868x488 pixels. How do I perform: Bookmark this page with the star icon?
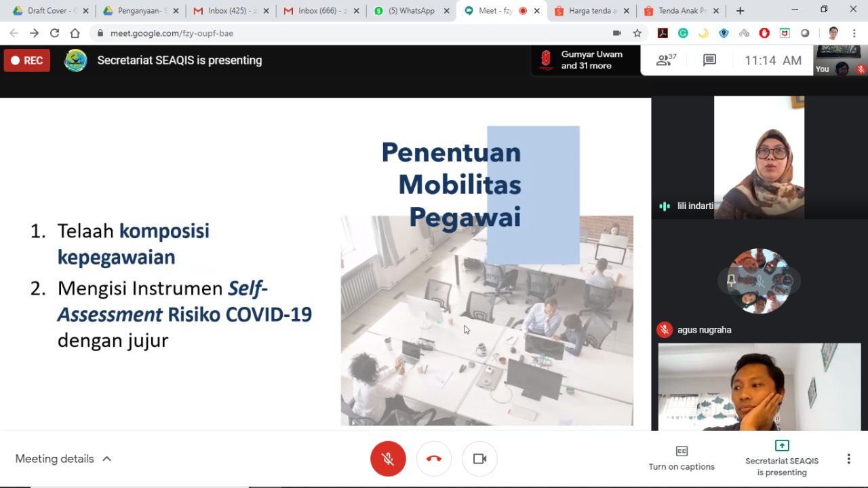pyautogui.click(x=637, y=33)
